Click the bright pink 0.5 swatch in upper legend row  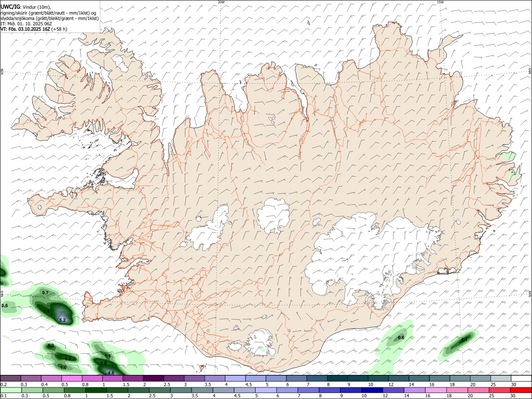click(71, 378)
